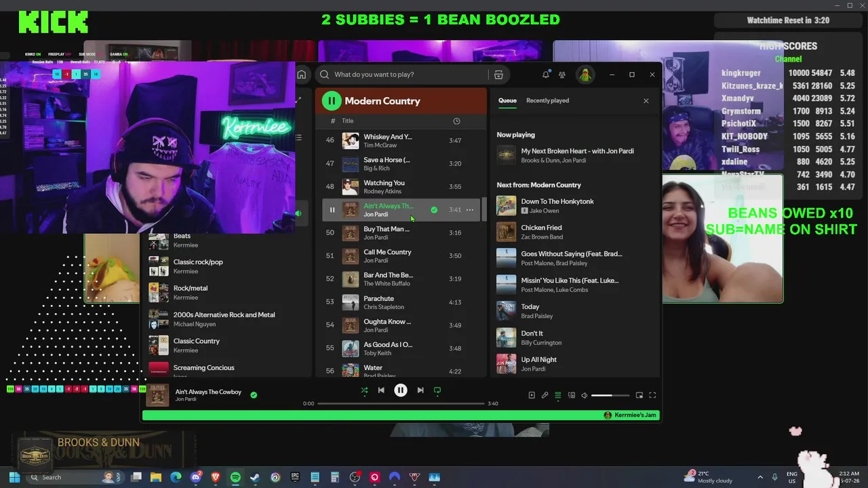This screenshot has height=488, width=868.
Task: Go to Spotify Home via house icon
Action: (x=302, y=75)
